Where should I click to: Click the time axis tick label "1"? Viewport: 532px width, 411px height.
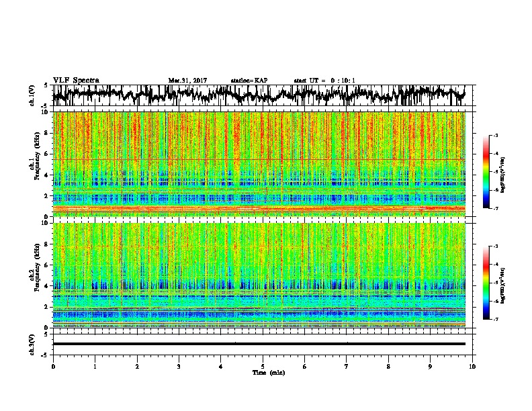click(95, 367)
